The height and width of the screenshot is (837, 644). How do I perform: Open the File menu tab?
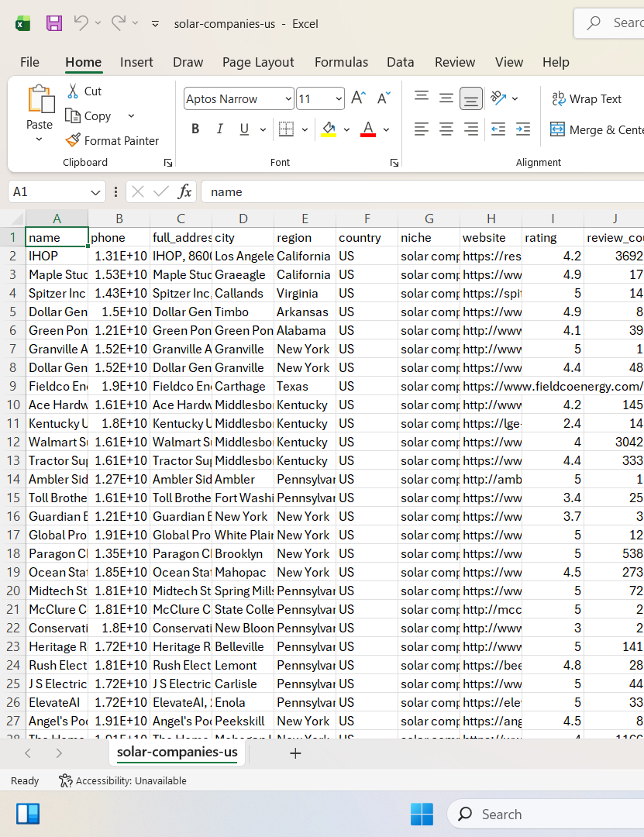click(30, 63)
